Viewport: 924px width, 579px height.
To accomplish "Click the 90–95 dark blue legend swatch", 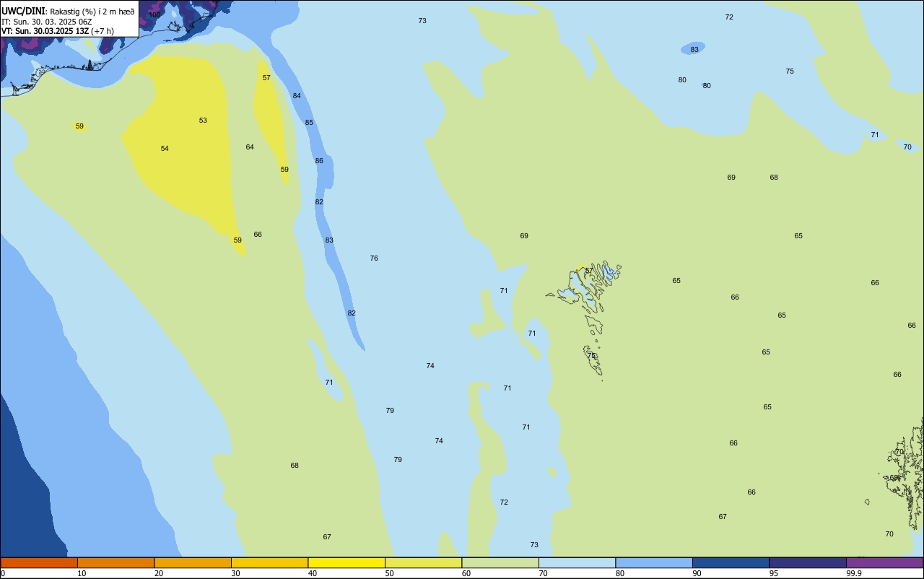I will (731, 562).
